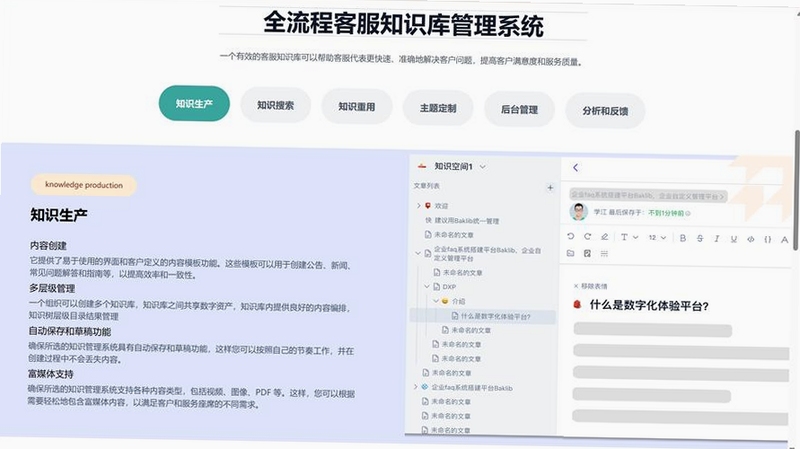Collapse the 企业faq系统搭建平台Baklib，企业自定义管理平台 node
Screen dimensions: 800x449
(418, 253)
